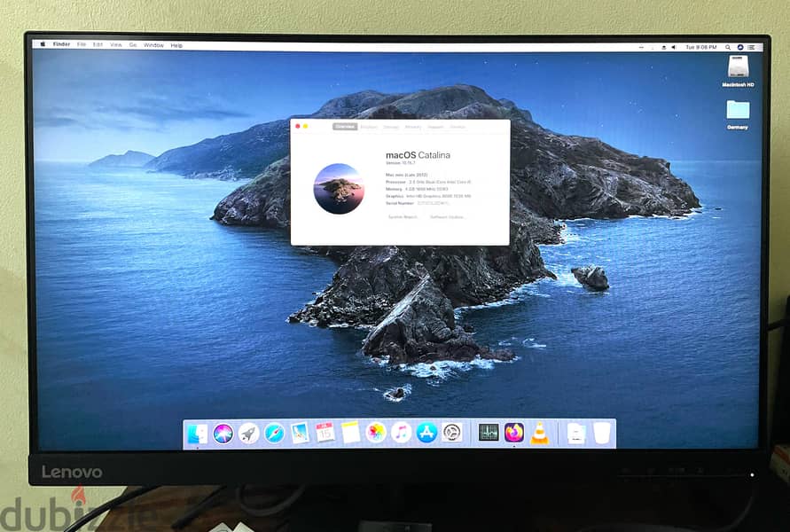Open the Music app in Dock
Screen dimensions: 790x532
coord(402,433)
